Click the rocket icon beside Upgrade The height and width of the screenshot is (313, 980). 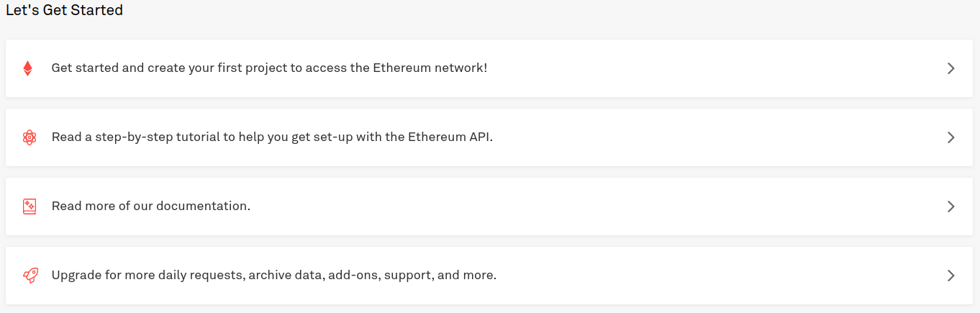click(30, 276)
